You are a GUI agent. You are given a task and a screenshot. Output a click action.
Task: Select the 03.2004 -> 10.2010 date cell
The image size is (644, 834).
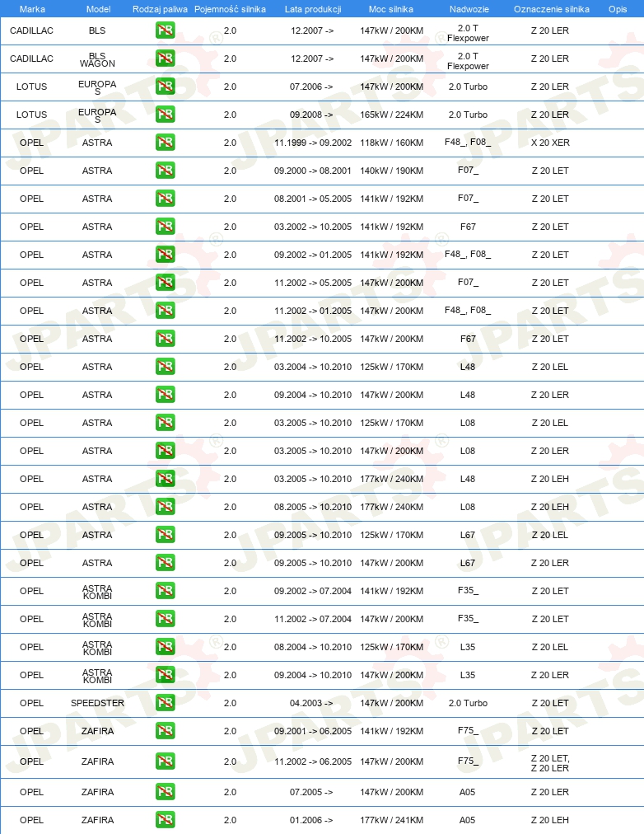[x=313, y=367]
